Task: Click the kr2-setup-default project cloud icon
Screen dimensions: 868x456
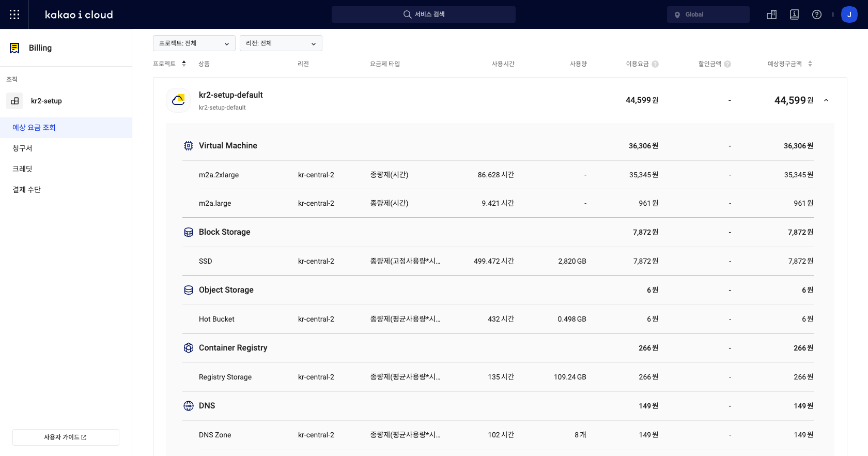Action: coord(178,100)
